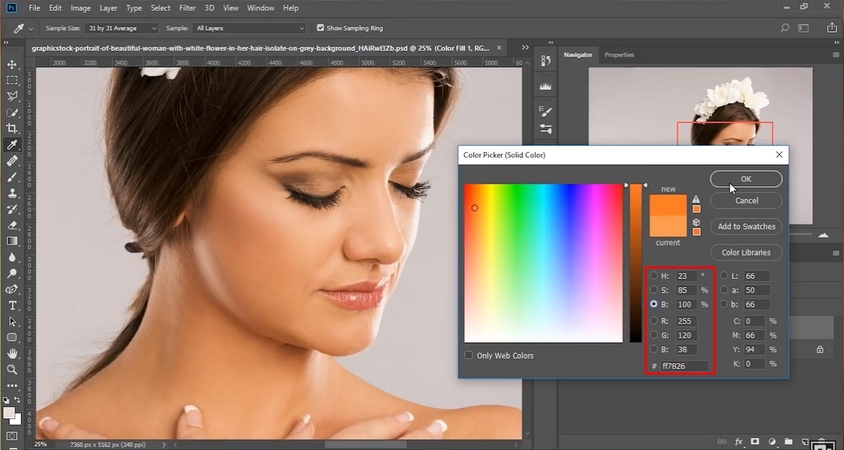
Task: Click the hex color input field
Action: tap(684, 366)
